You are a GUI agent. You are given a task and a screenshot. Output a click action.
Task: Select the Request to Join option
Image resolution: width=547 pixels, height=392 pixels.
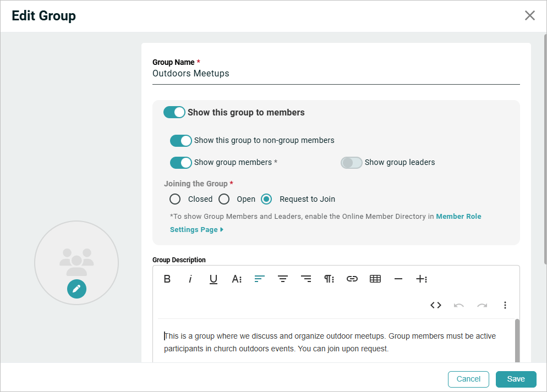click(266, 199)
